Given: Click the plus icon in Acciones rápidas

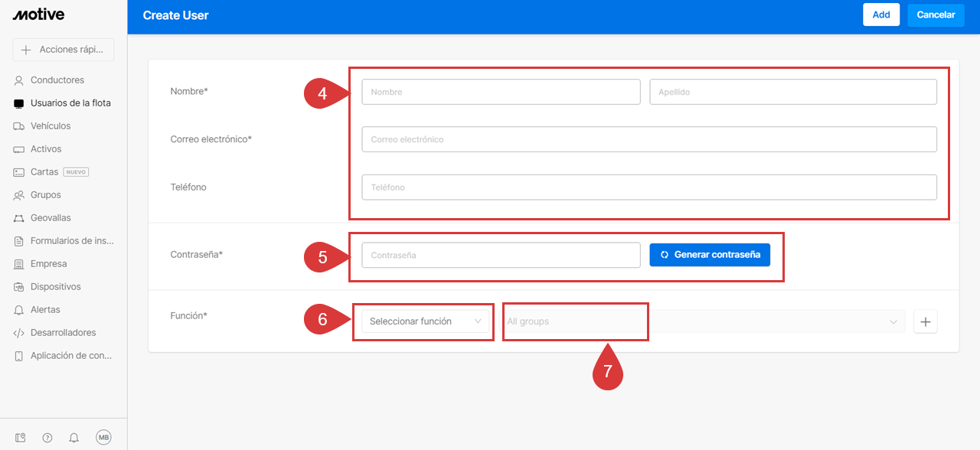Looking at the screenshot, I should pos(26,50).
